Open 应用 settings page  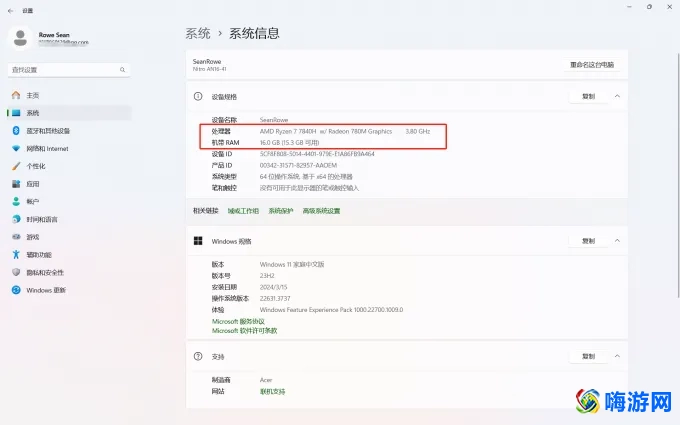tap(69, 184)
